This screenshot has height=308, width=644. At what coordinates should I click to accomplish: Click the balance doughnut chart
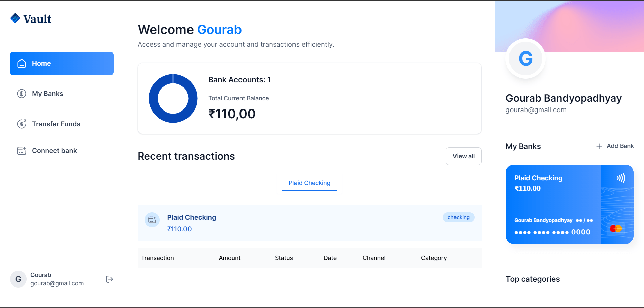pos(173,98)
